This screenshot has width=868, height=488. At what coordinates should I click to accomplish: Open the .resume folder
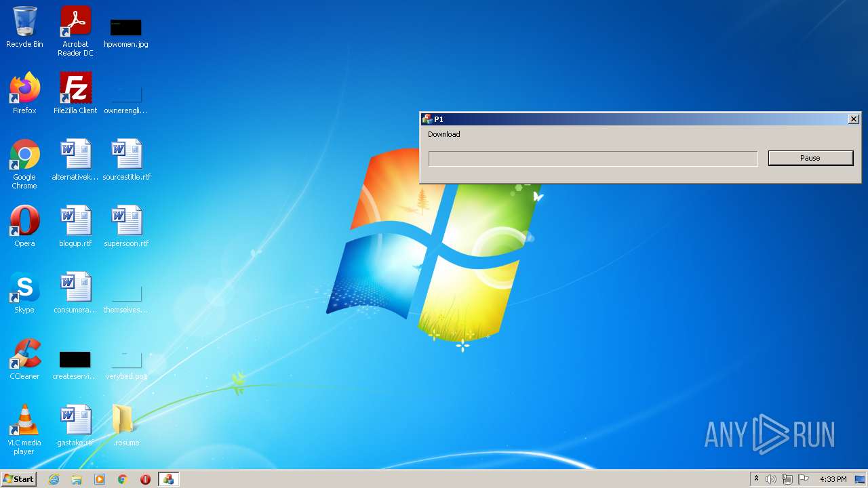(126, 426)
